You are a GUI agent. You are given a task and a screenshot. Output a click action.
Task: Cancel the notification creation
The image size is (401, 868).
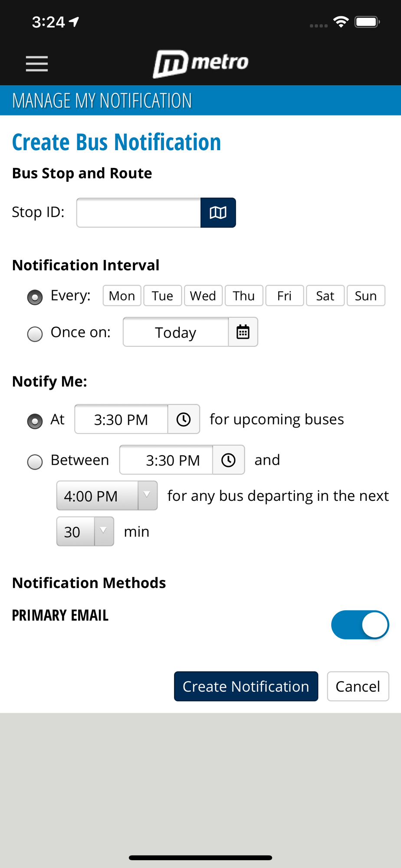[x=358, y=686]
